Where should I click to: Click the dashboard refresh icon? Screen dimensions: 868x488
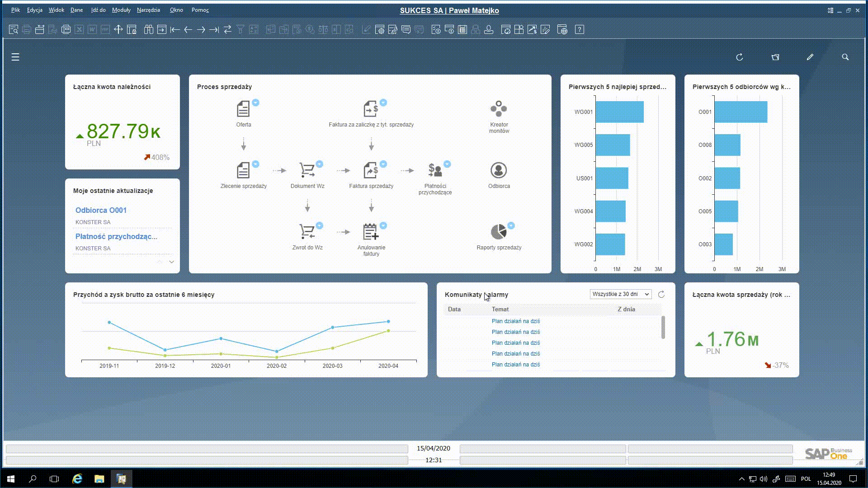740,57
